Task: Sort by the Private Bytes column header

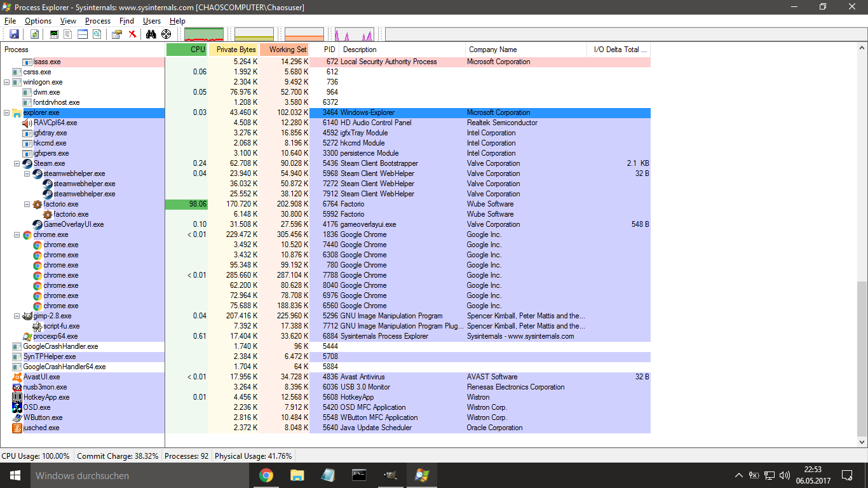Action: point(234,50)
